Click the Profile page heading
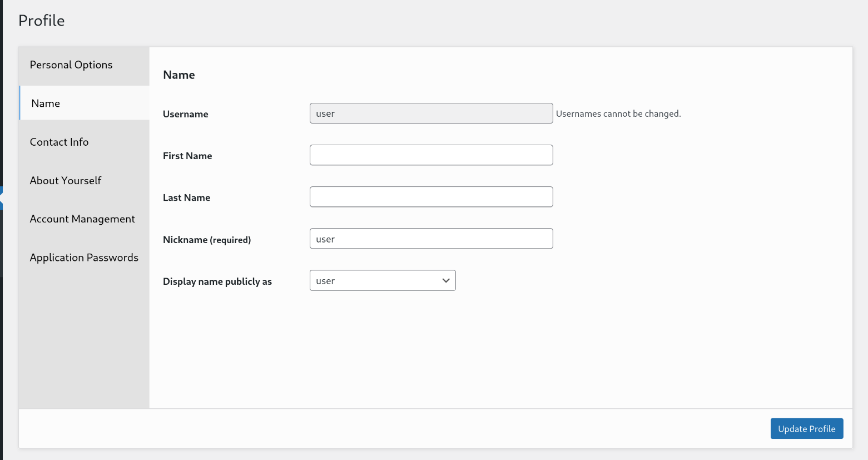The height and width of the screenshot is (460, 868). click(x=42, y=21)
